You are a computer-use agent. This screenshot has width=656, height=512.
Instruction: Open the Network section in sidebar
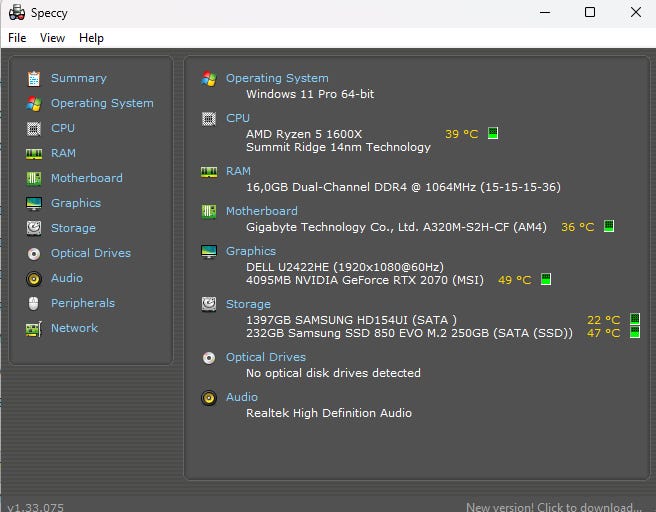pos(74,328)
